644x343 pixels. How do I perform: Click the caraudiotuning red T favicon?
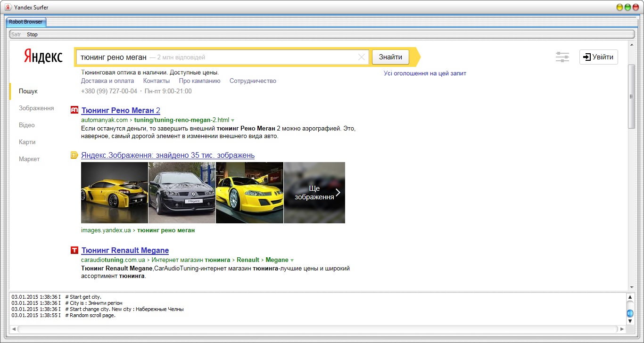pyautogui.click(x=74, y=250)
